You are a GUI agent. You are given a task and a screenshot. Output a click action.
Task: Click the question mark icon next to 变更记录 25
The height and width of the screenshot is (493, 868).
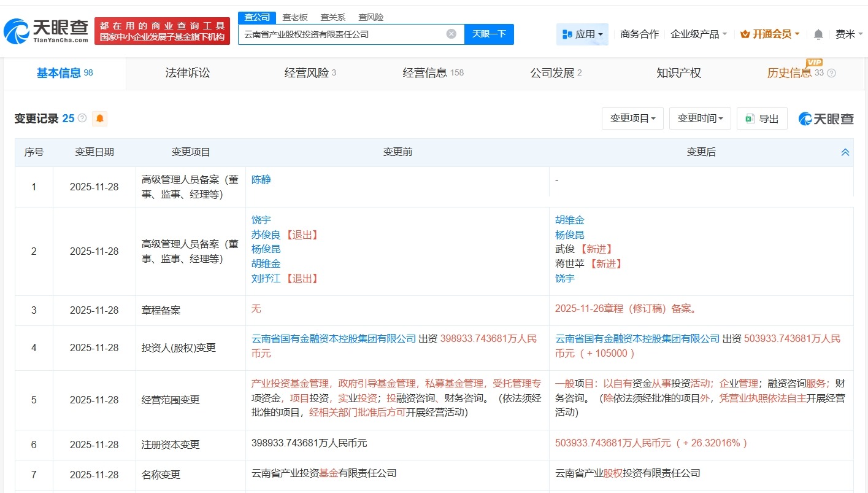82,118
